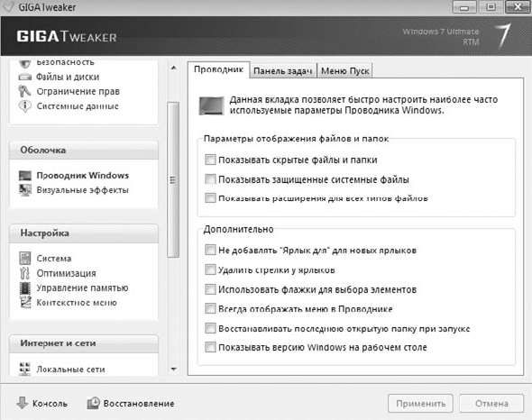The width and height of the screenshot is (532, 420).
Task: Open Файлы и диски section icon
Action: (24, 77)
